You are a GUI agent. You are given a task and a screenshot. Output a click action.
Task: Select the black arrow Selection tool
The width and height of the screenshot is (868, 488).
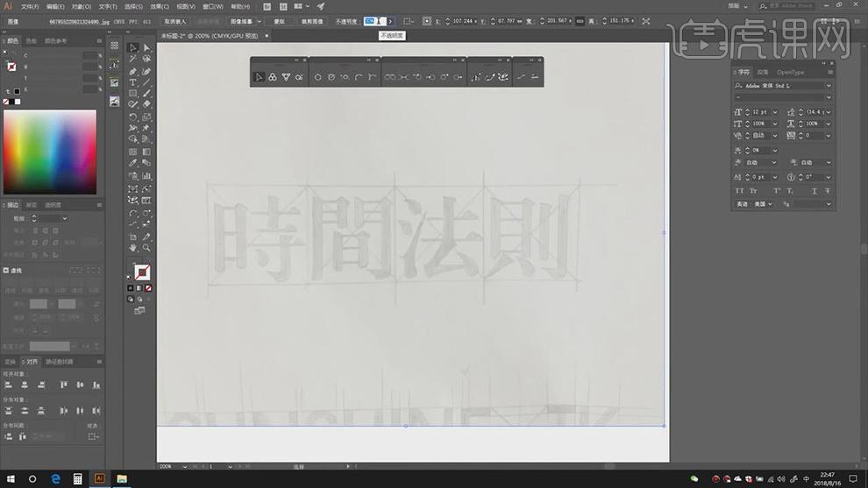click(133, 47)
